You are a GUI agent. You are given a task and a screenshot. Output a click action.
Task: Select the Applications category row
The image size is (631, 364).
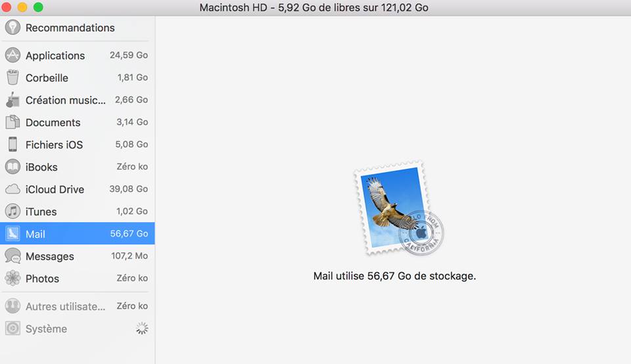point(78,55)
